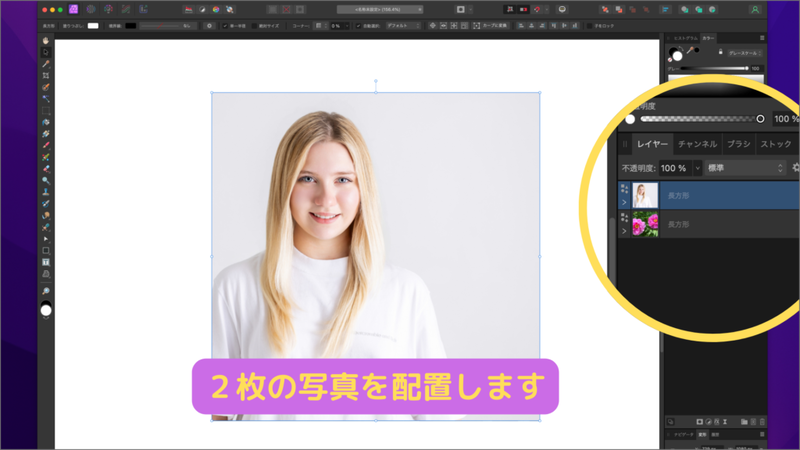This screenshot has width=800, height=450.
Task: Open the グレースケール color mode dropdown
Action: tap(744, 53)
